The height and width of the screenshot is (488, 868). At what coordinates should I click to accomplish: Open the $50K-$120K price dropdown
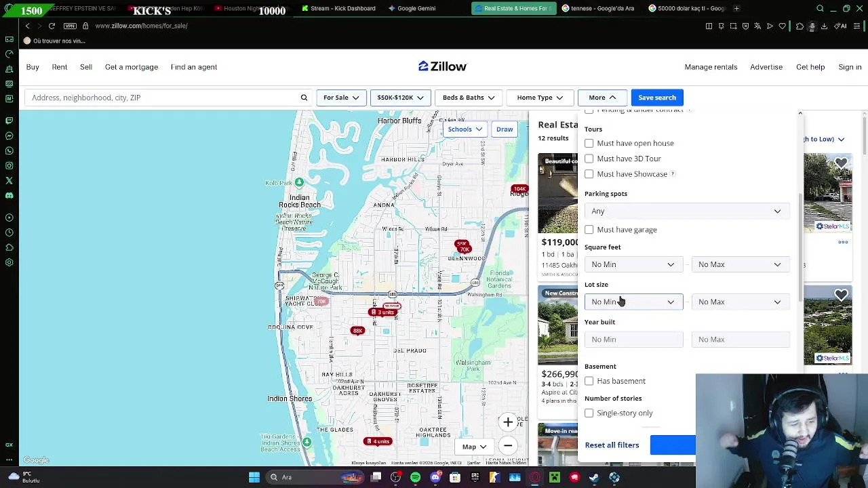click(x=400, y=98)
